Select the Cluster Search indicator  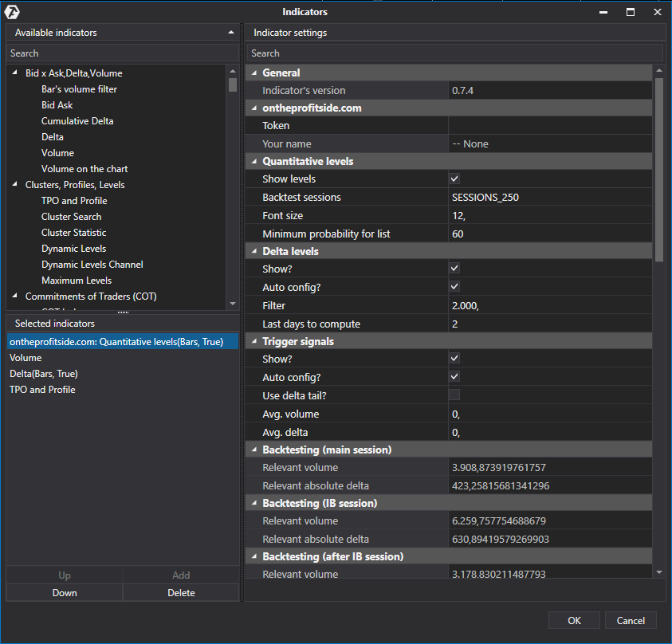[72, 216]
